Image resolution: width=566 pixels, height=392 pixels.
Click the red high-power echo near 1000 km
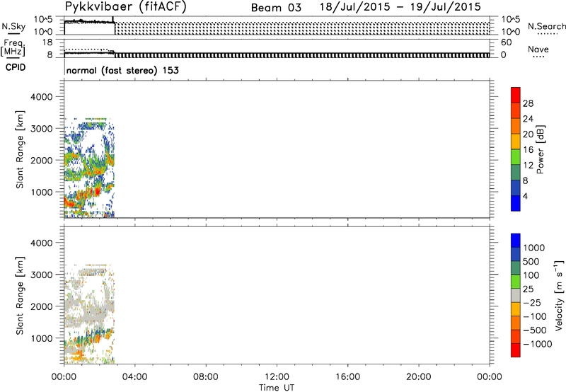tap(97, 192)
